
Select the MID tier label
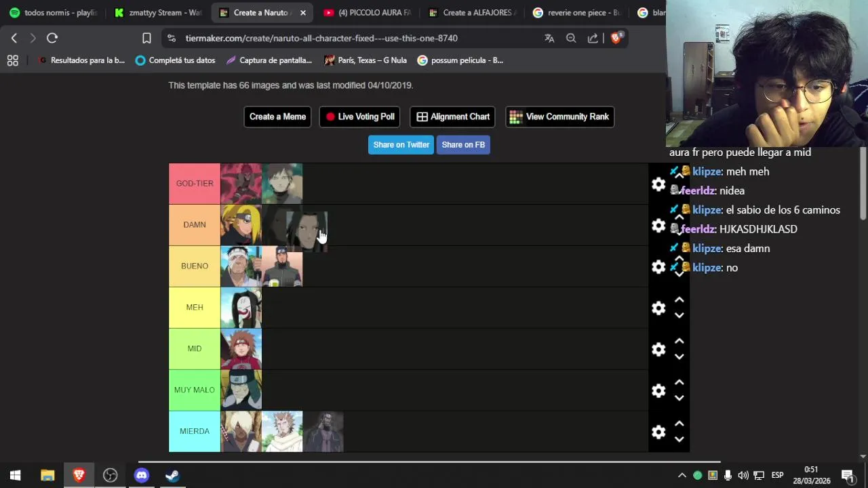[x=195, y=349]
